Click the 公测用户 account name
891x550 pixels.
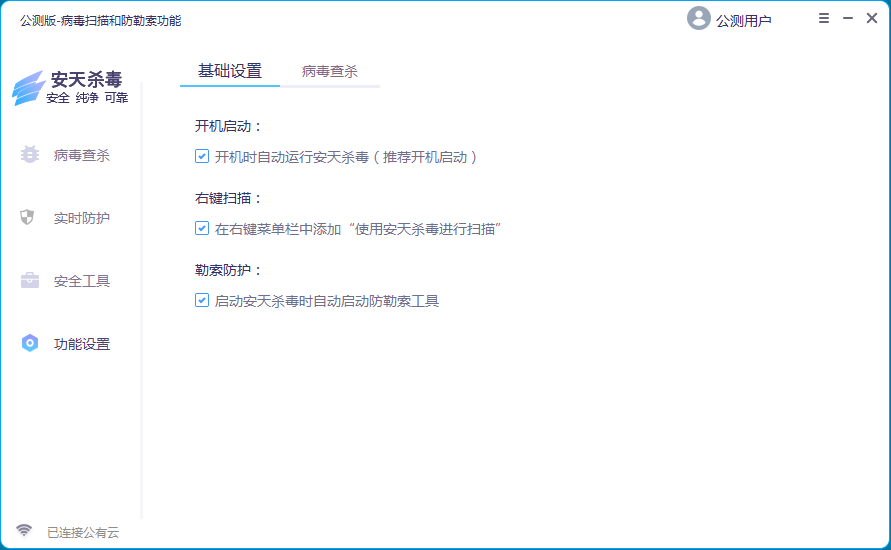(743, 20)
